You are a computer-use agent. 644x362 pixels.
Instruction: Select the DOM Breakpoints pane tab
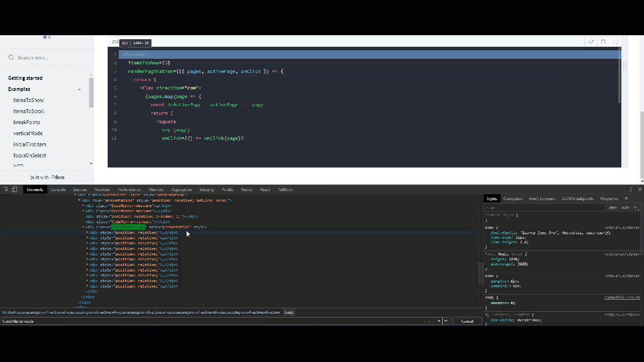(x=578, y=199)
